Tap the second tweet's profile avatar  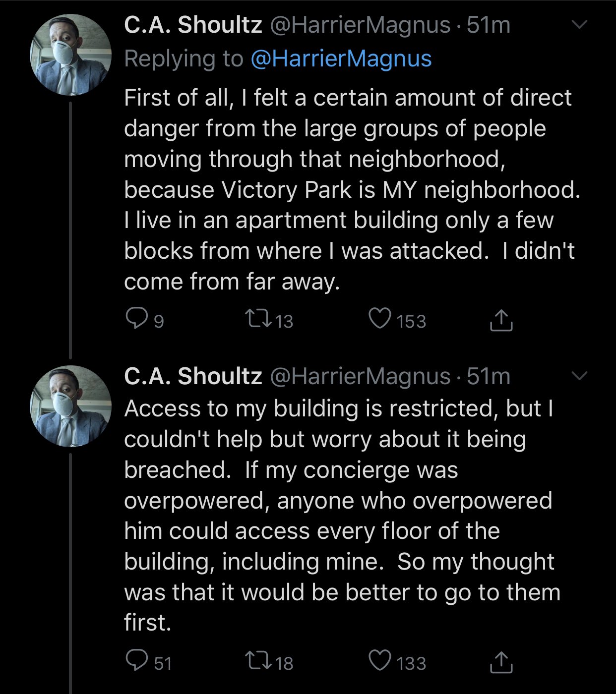click(x=70, y=406)
